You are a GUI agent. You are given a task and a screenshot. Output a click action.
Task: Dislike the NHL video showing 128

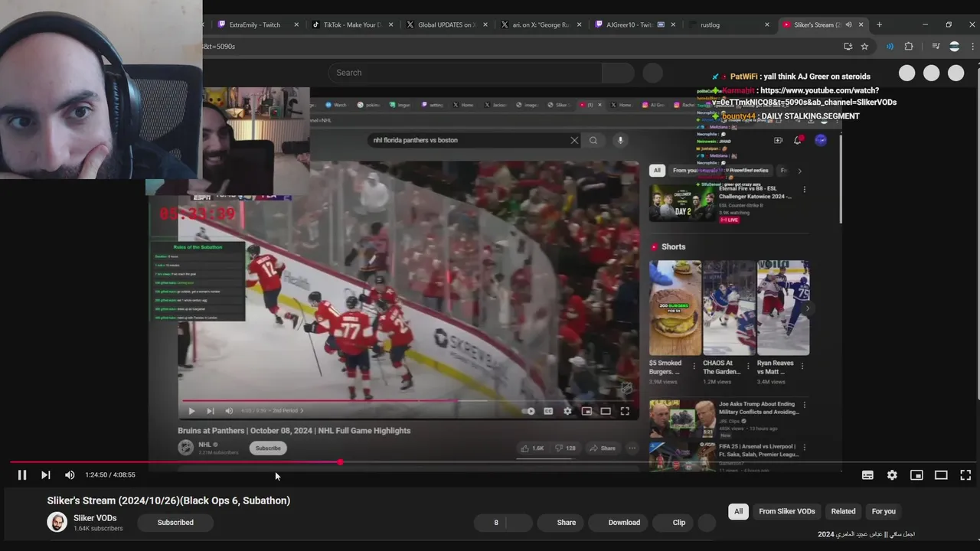click(x=566, y=448)
